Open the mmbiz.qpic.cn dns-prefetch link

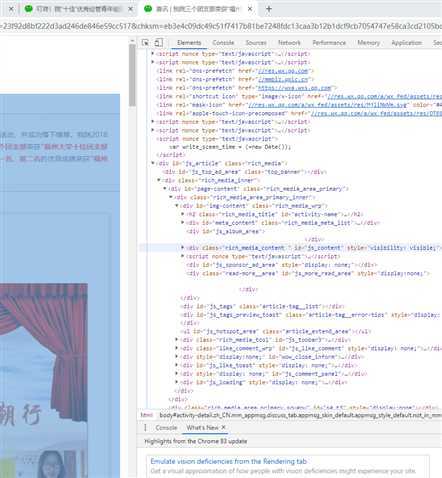point(283,79)
